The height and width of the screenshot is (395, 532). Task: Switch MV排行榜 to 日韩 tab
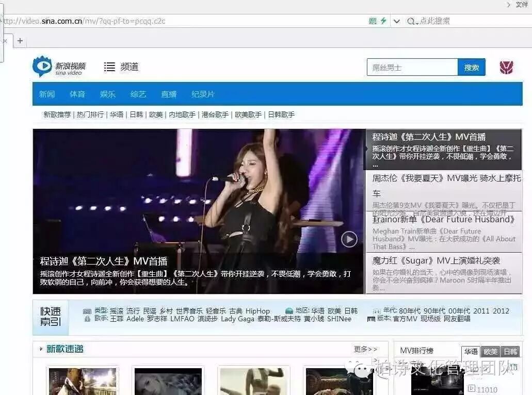click(x=510, y=352)
